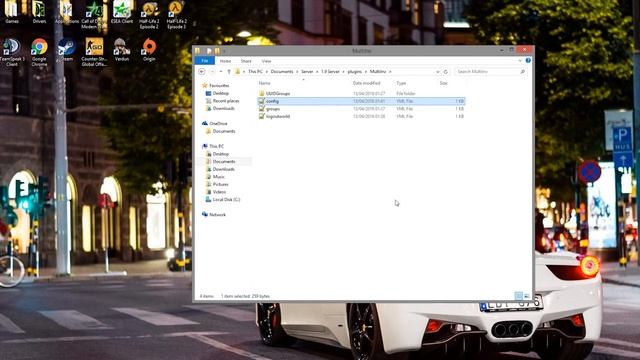Launch Half-Life 2 Episode 1 shortcut

[x=176, y=15]
